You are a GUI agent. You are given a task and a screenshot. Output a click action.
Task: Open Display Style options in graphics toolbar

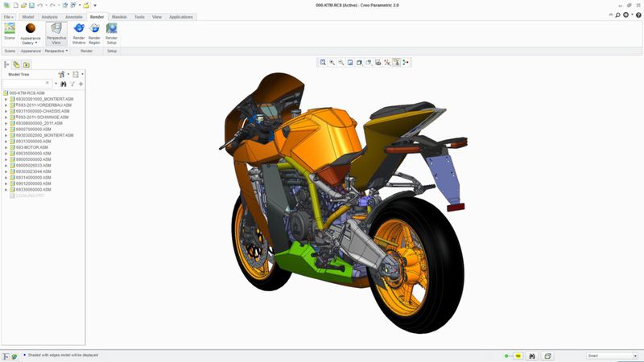click(x=359, y=63)
